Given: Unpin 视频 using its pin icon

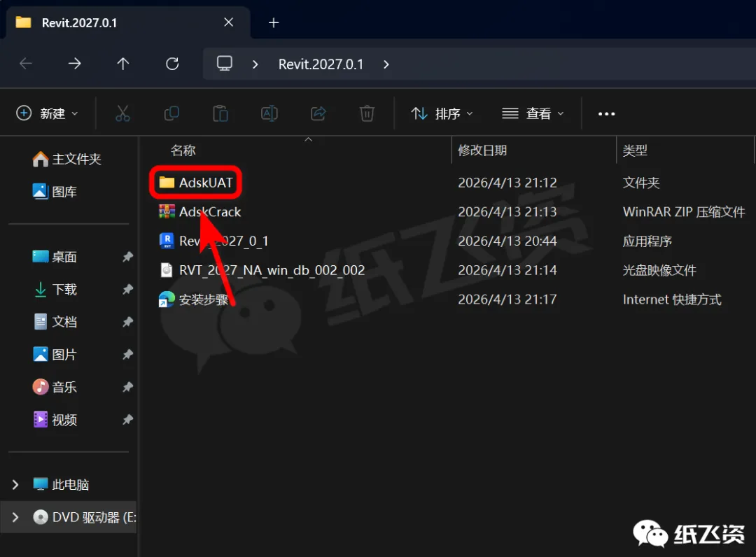Looking at the screenshot, I should (127, 420).
